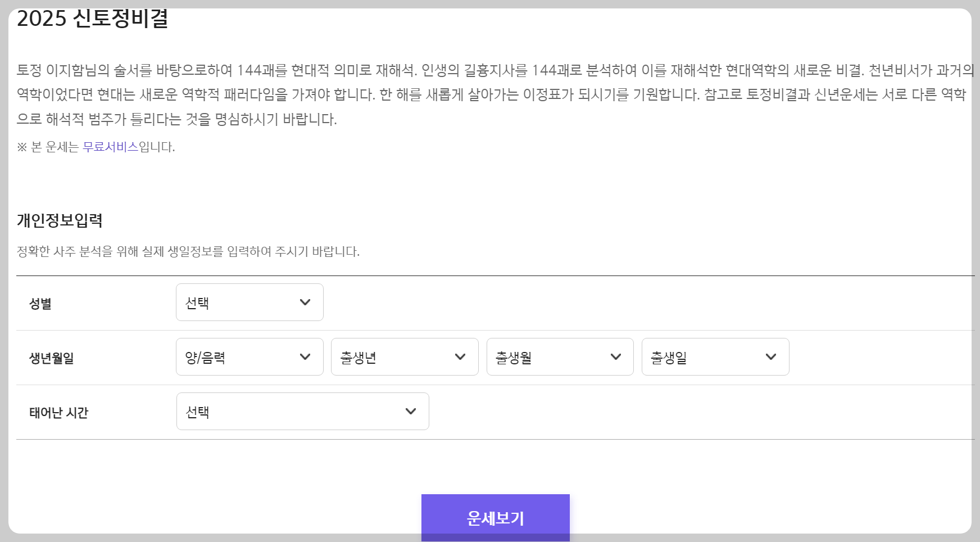Click the chevron arrow on the 성별 gender dropdown

click(305, 302)
